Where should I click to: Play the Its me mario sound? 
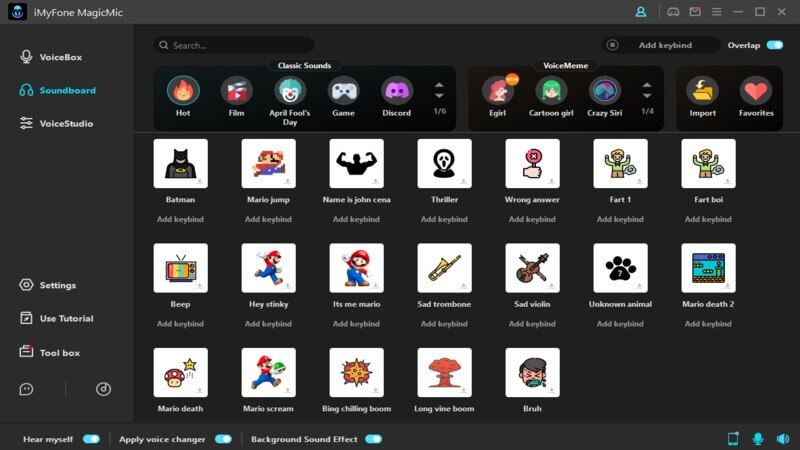pyautogui.click(x=357, y=268)
